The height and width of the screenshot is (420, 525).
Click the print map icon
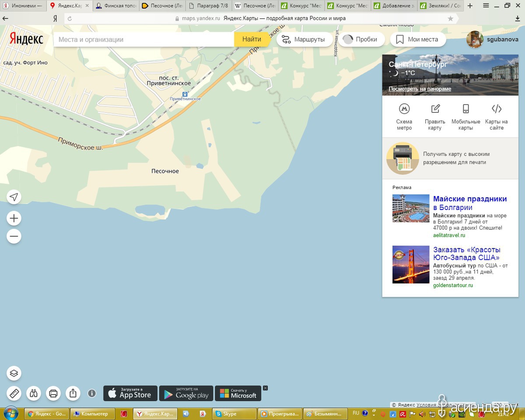(x=53, y=393)
